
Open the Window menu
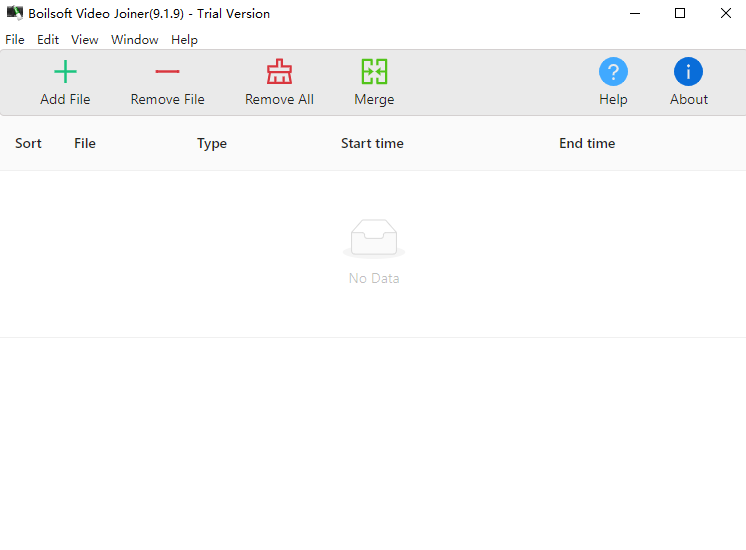135,39
